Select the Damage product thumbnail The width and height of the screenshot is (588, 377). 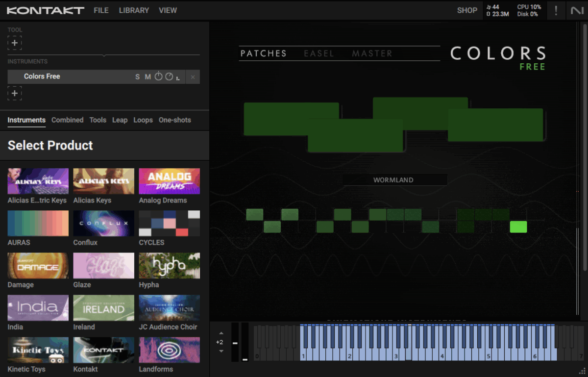pyautogui.click(x=38, y=266)
